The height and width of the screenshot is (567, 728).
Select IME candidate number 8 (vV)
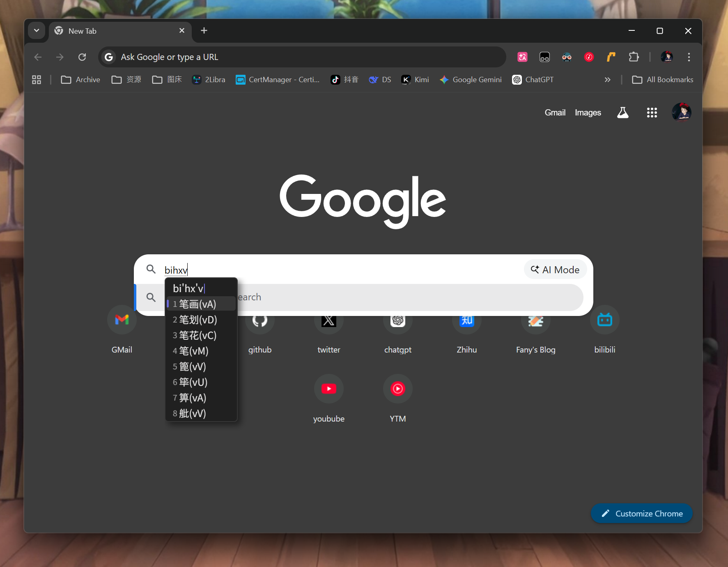(x=201, y=413)
